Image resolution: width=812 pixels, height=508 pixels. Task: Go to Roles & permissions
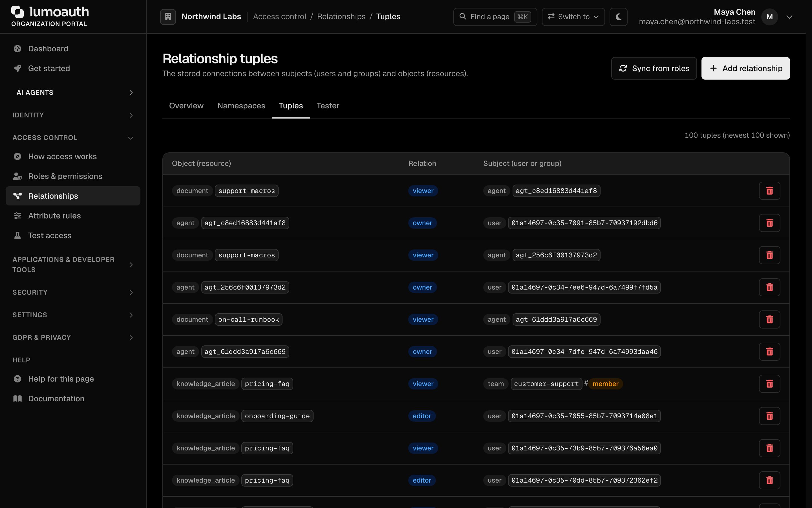point(73,176)
